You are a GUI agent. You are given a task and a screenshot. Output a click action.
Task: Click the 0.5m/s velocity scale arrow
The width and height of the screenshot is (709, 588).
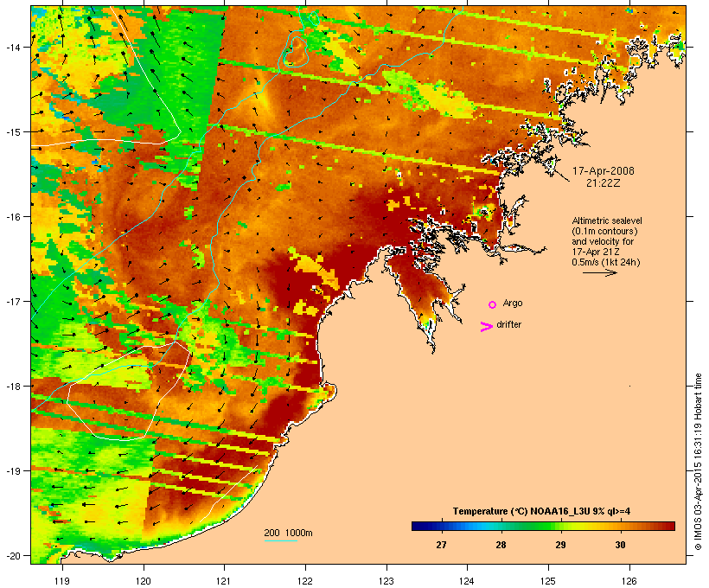599,272
